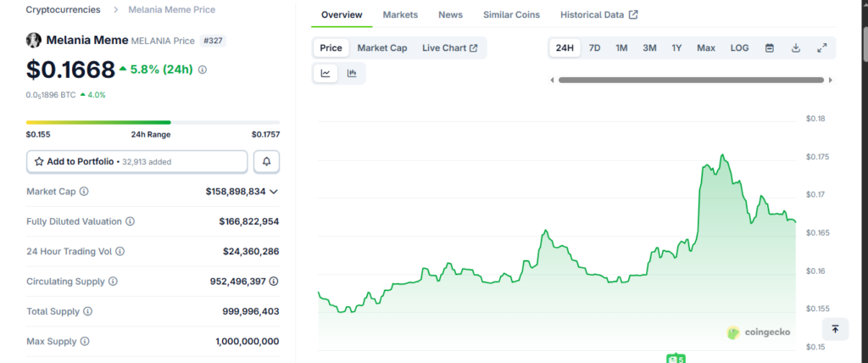Screen dimensions: 868x363
Task: Toggle LOG scale on chart
Action: 739,48
